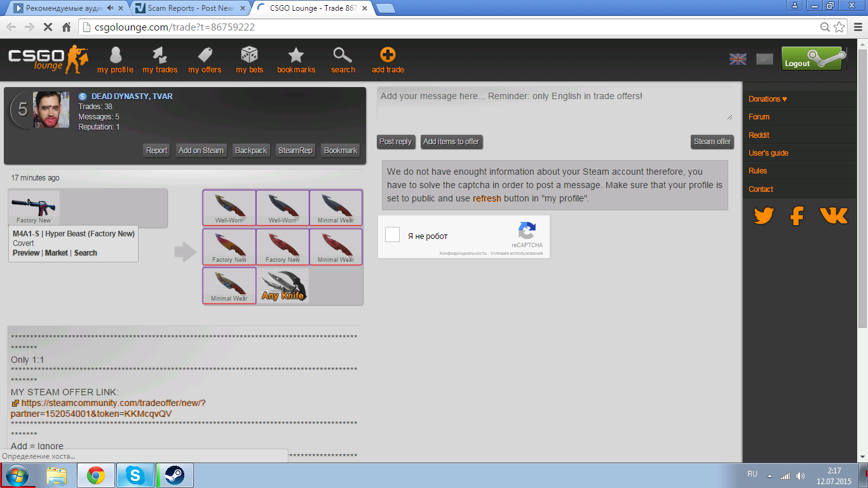This screenshot has width=868, height=488.
Task: Open the Rules sidebar menu item
Action: [x=757, y=171]
